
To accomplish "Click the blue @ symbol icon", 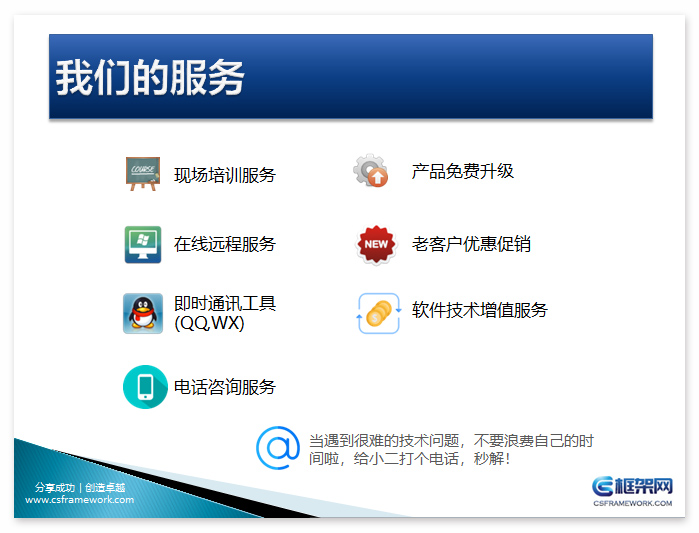I will click(278, 448).
